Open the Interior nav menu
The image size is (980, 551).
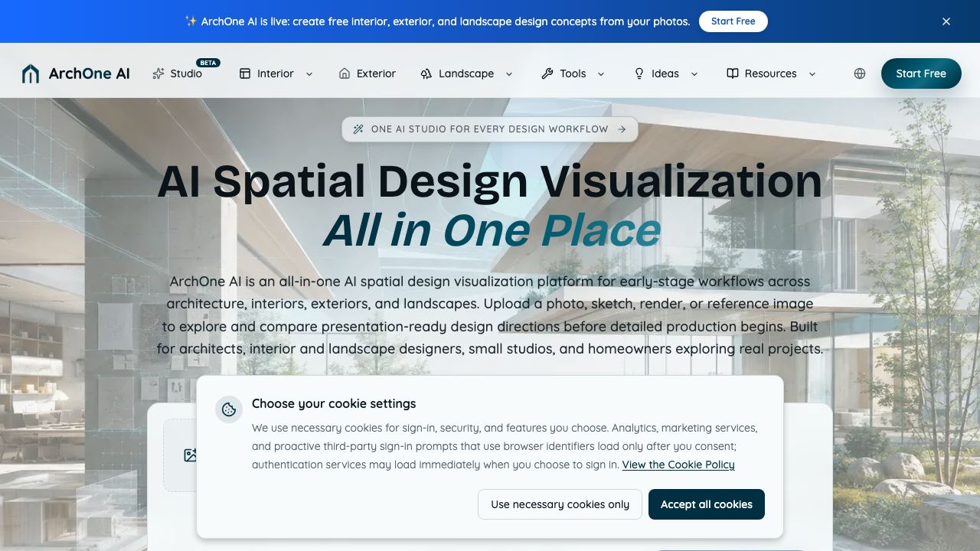click(276, 73)
